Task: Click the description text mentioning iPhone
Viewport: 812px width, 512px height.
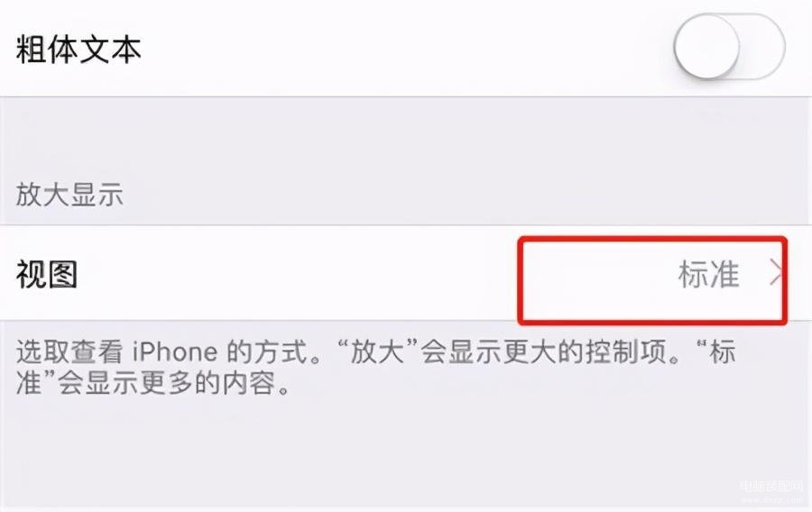Action: [x=375, y=367]
